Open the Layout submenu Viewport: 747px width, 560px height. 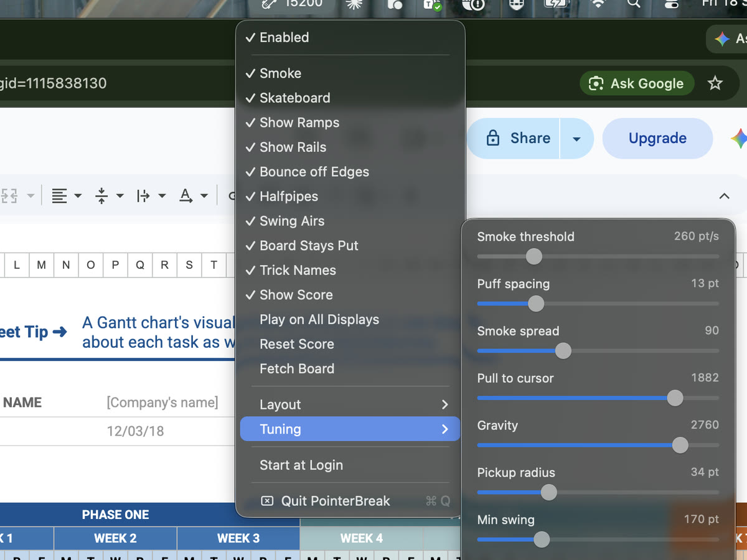click(350, 404)
